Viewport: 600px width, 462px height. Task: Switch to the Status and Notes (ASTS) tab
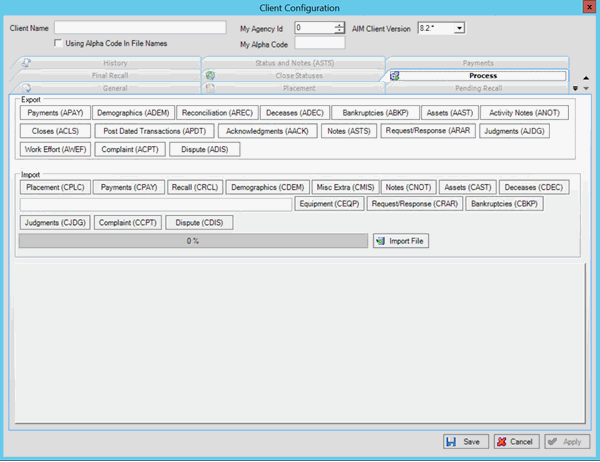pyautogui.click(x=294, y=63)
